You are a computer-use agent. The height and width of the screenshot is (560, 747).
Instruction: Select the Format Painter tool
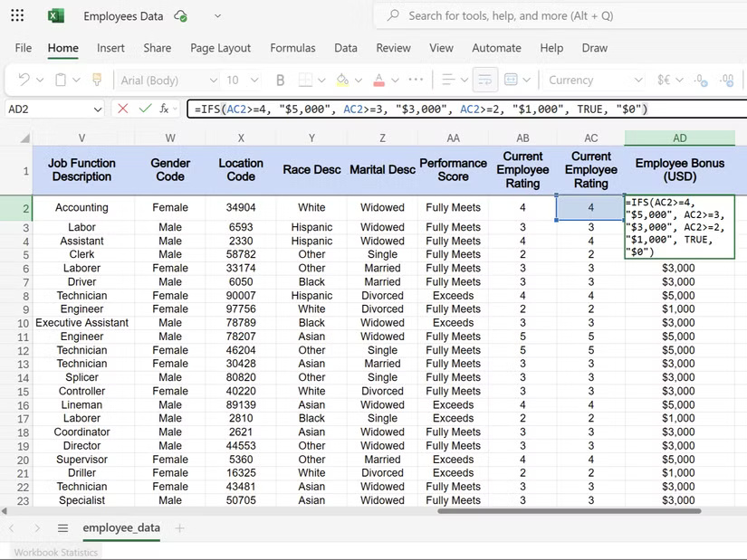pos(95,80)
